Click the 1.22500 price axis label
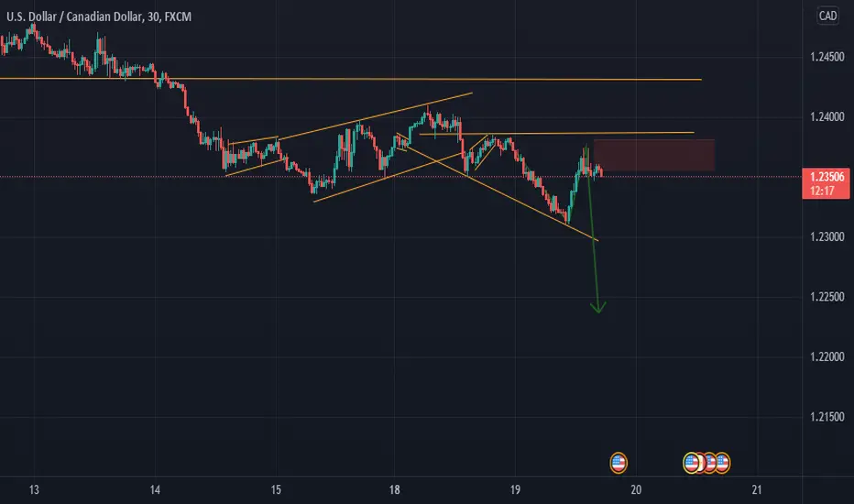Viewport: 854px width, 504px height. point(827,296)
